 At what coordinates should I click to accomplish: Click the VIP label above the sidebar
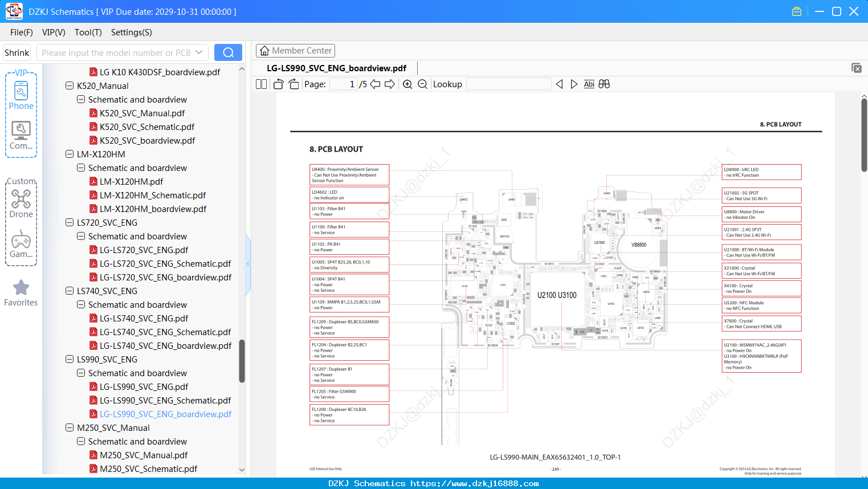[x=21, y=73]
